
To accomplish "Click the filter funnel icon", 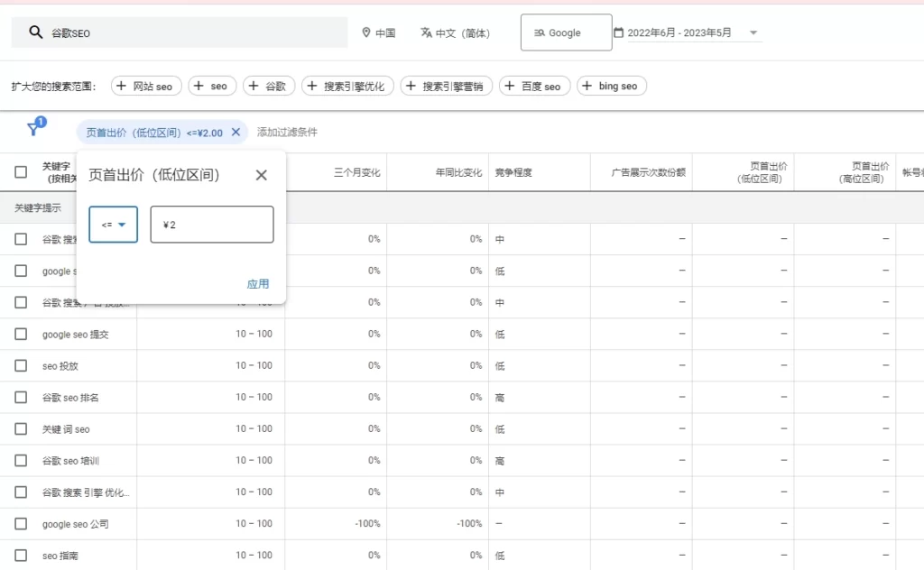I will coord(33,129).
